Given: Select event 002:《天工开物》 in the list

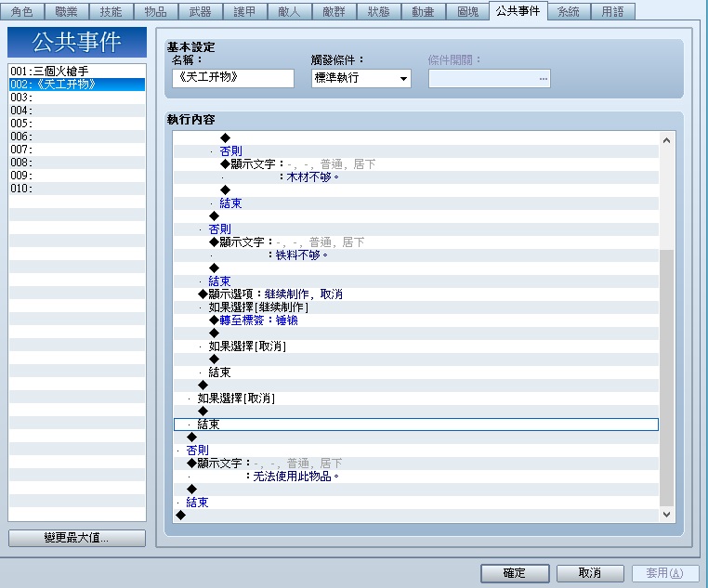Looking at the screenshot, I should tap(77, 84).
